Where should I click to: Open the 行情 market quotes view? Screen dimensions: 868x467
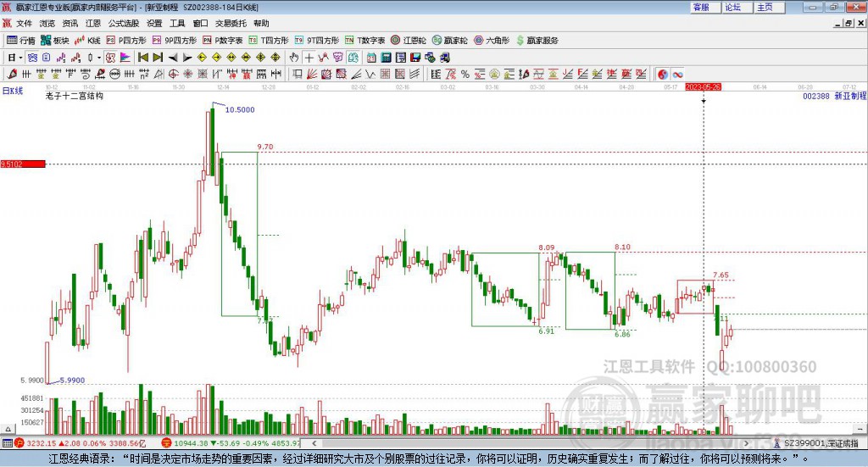(x=21, y=41)
